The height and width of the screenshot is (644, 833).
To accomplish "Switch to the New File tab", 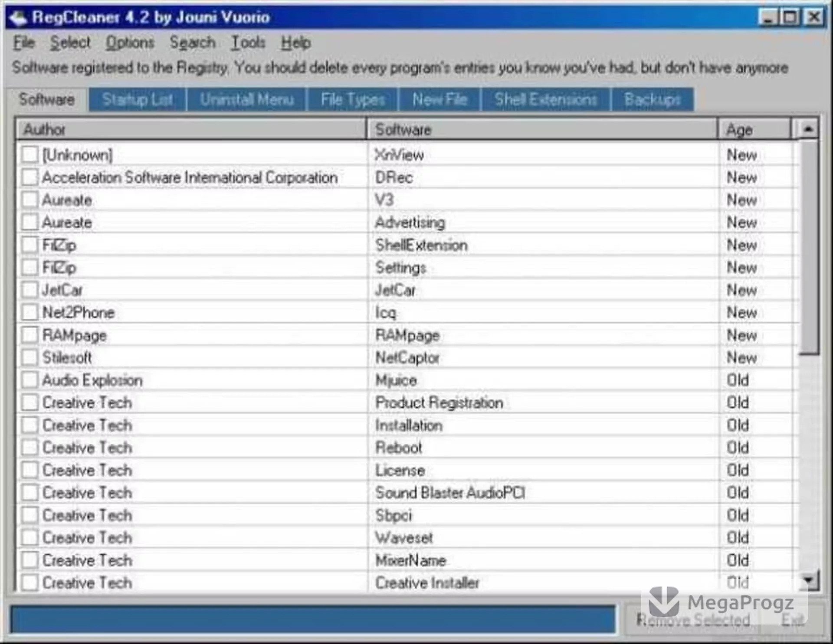I will (x=439, y=100).
